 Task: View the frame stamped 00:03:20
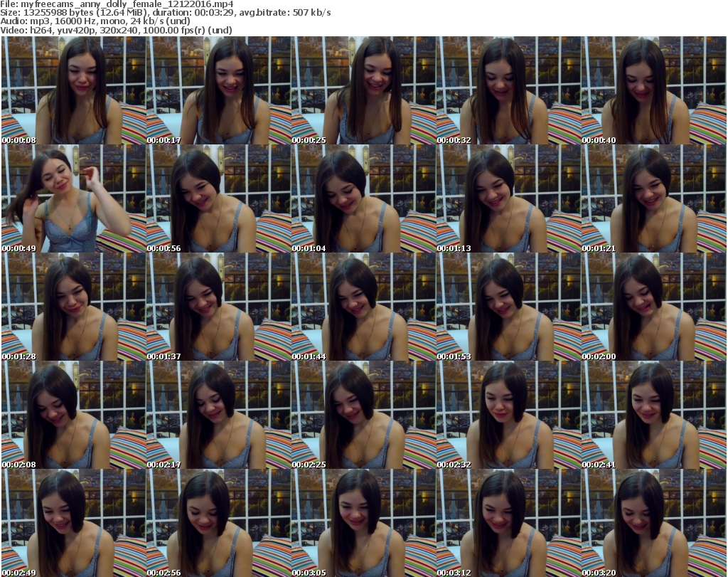click(654, 523)
